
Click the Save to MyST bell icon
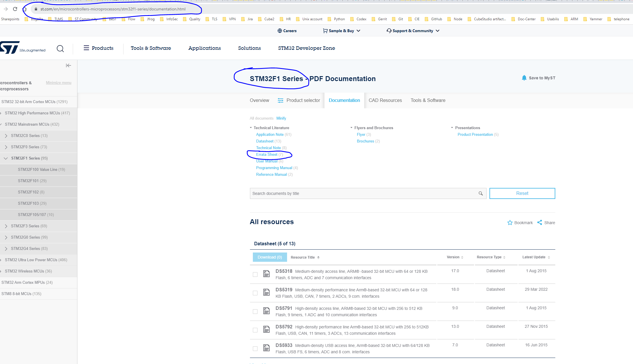pyautogui.click(x=524, y=78)
